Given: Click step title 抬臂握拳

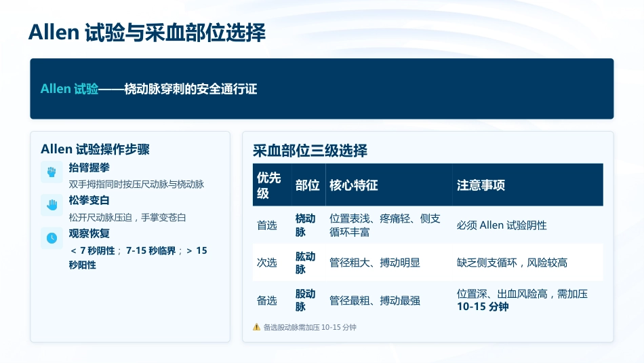Looking at the screenshot, I should pos(89,168).
